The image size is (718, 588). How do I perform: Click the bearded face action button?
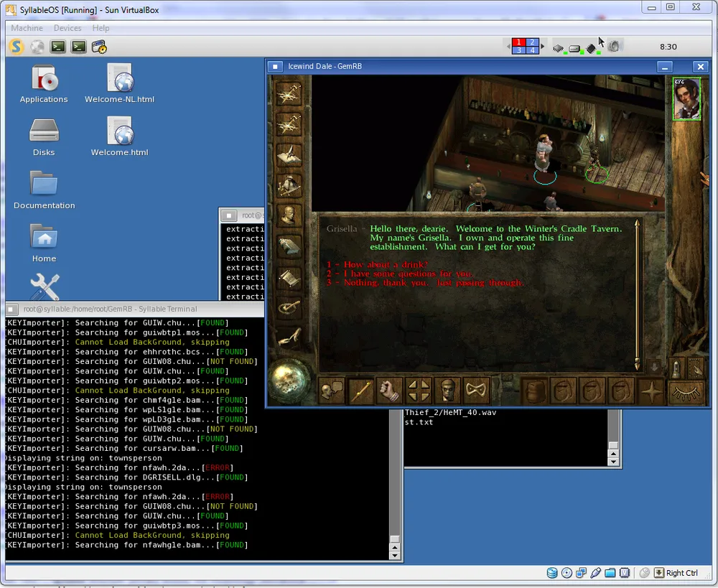447,391
